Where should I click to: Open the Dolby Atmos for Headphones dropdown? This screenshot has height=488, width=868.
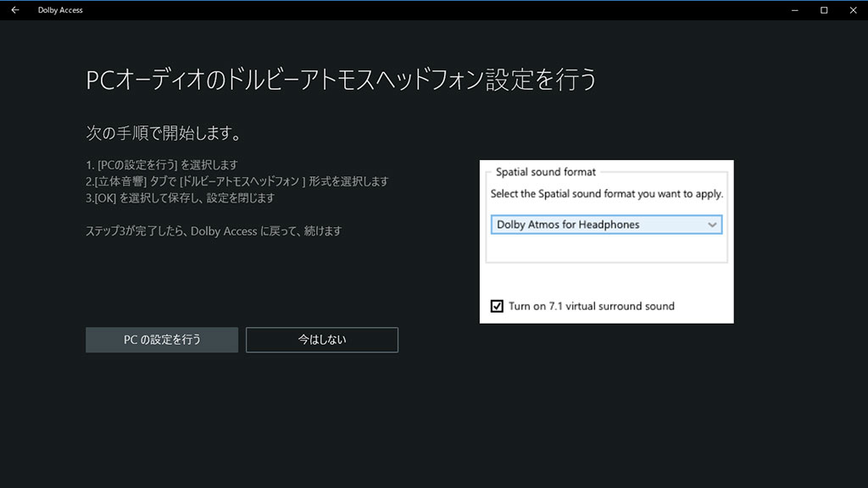click(x=606, y=225)
